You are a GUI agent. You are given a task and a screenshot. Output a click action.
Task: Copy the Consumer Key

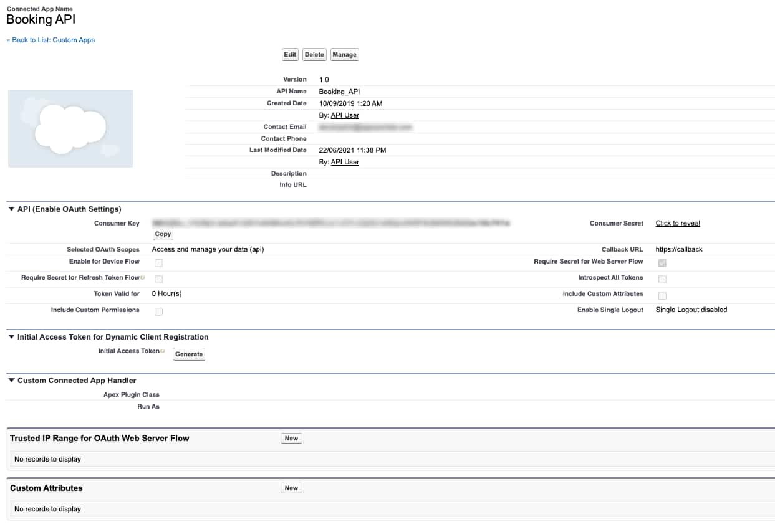tap(163, 234)
